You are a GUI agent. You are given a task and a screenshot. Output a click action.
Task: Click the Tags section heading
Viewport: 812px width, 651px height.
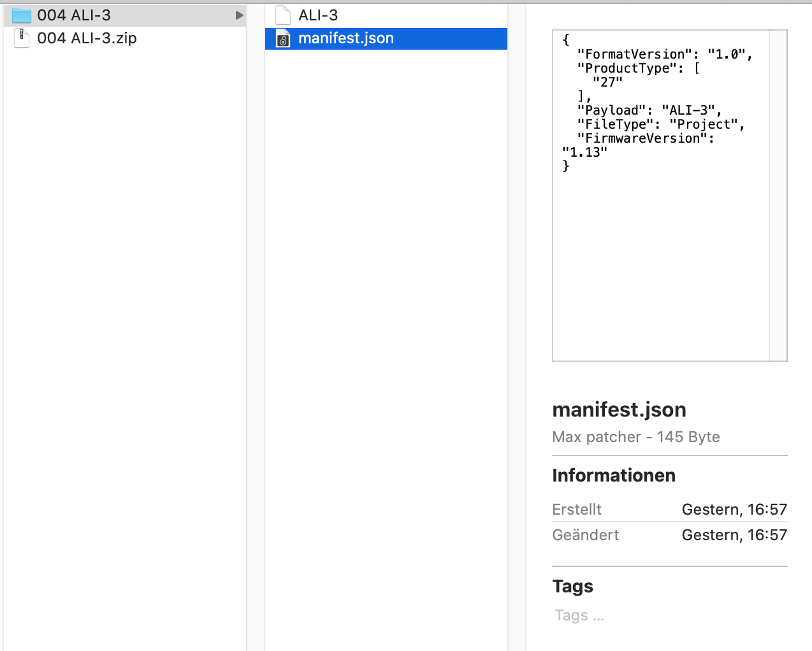click(x=573, y=586)
